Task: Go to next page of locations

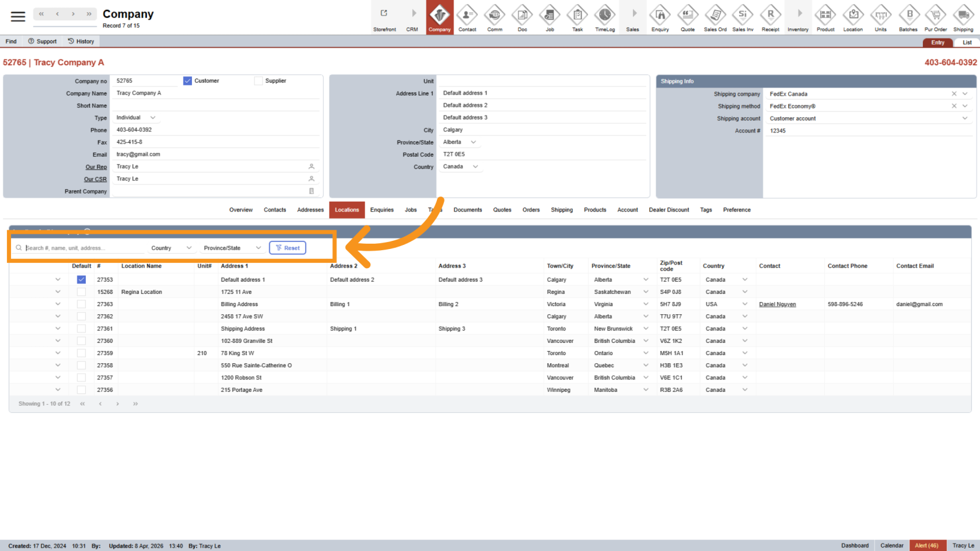Action: 117,403
